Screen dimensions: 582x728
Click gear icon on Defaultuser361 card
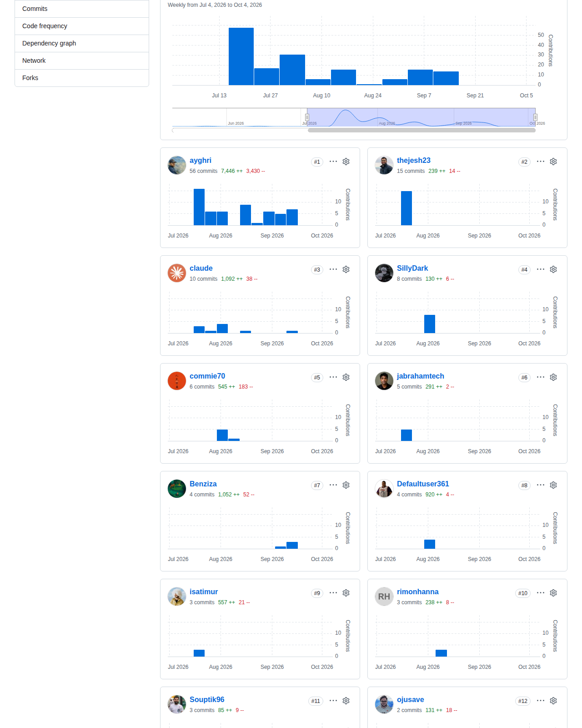pyautogui.click(x=553, y=485)
